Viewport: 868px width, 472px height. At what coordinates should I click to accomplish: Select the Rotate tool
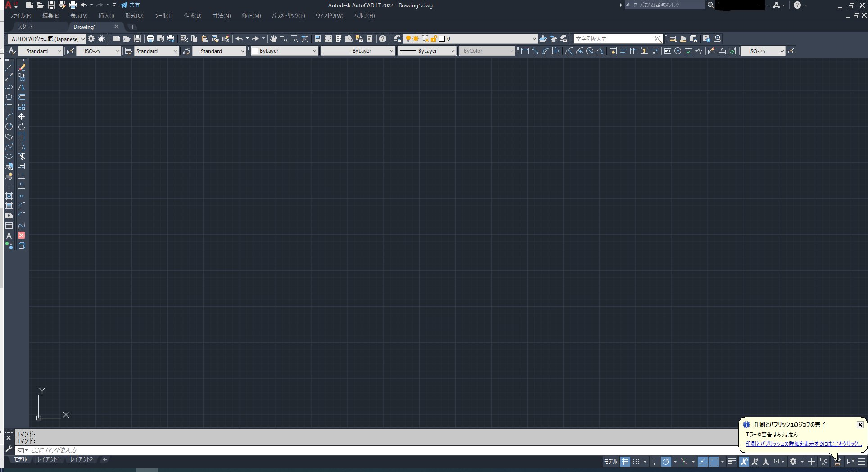[22, 127]
